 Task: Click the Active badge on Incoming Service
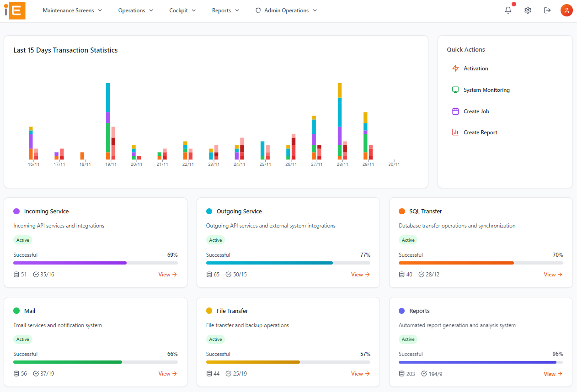coord(22,240)
